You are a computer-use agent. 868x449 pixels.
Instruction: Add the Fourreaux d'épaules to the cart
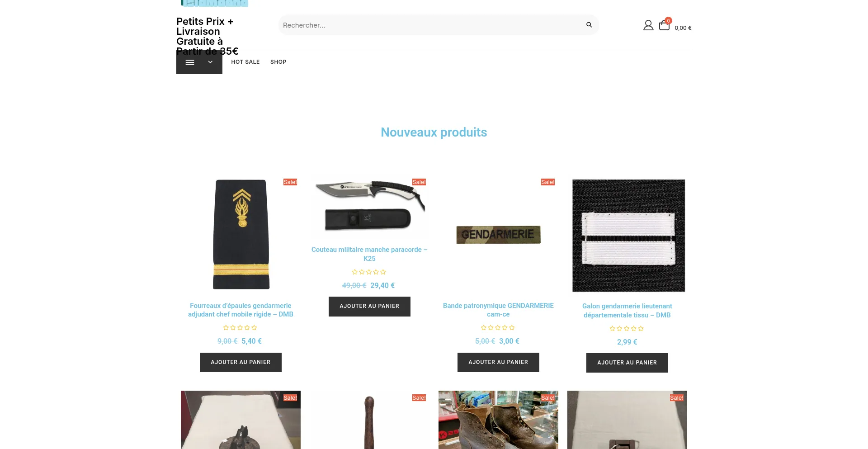point(241,362)
